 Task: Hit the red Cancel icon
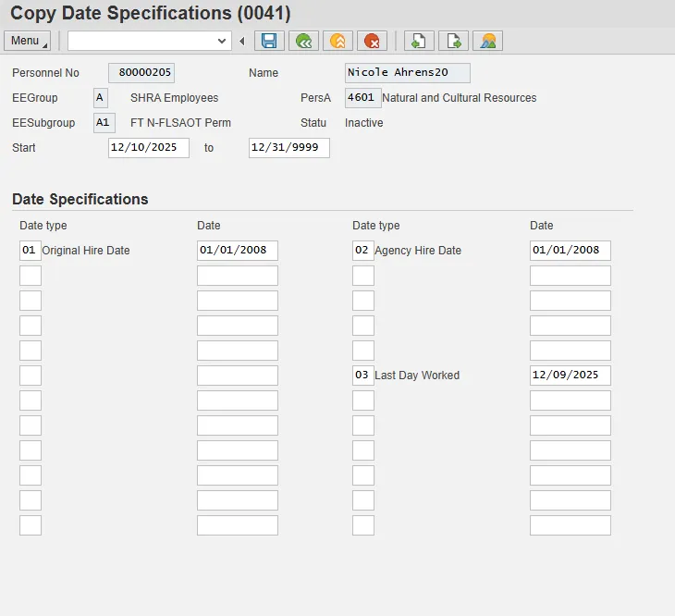(372, 41)
